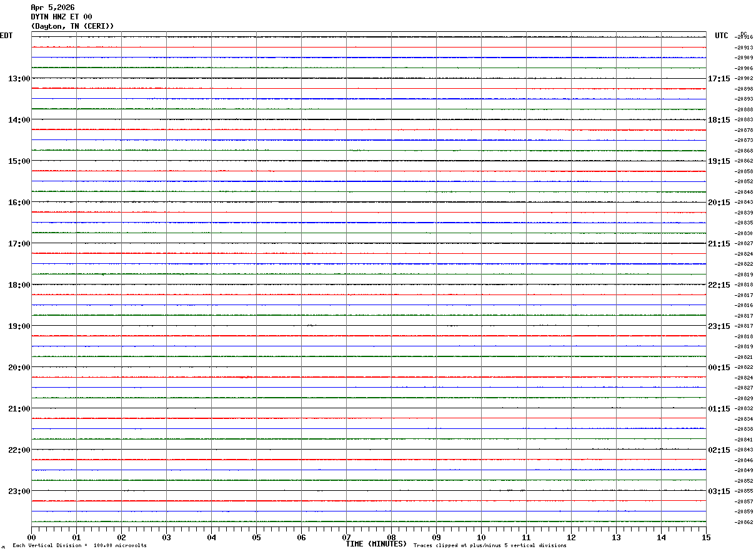The width and height of the screenshot is (756, 554).
Task: Select the "18:00" EDT time label
Action: click(x=19, y=285)
